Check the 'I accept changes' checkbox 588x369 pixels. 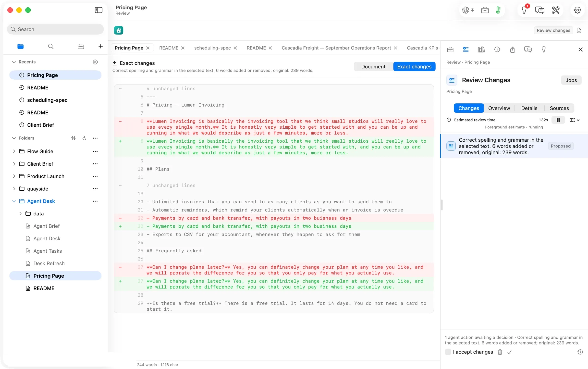(x=448, y=352)
